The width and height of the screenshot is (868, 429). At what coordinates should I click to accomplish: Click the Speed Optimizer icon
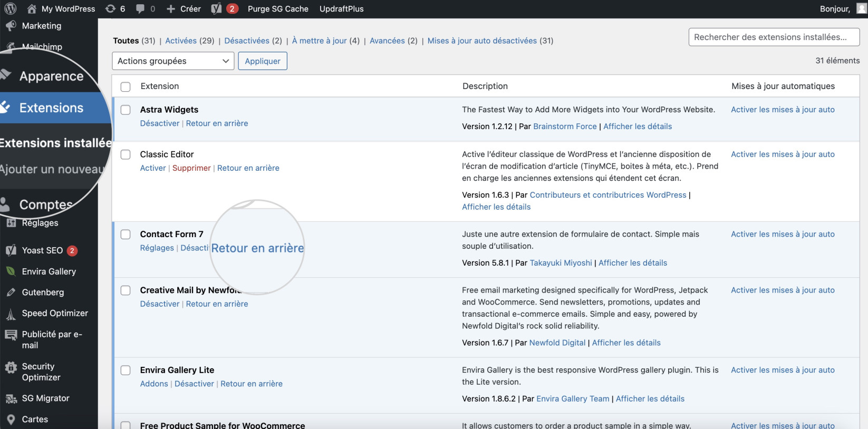(11, 315)
